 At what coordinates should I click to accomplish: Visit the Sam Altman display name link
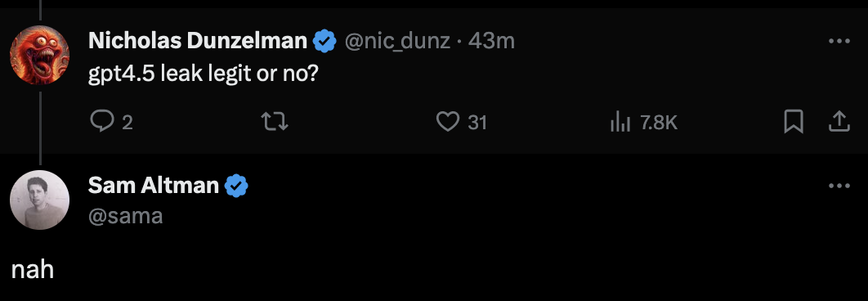[154, 186]
